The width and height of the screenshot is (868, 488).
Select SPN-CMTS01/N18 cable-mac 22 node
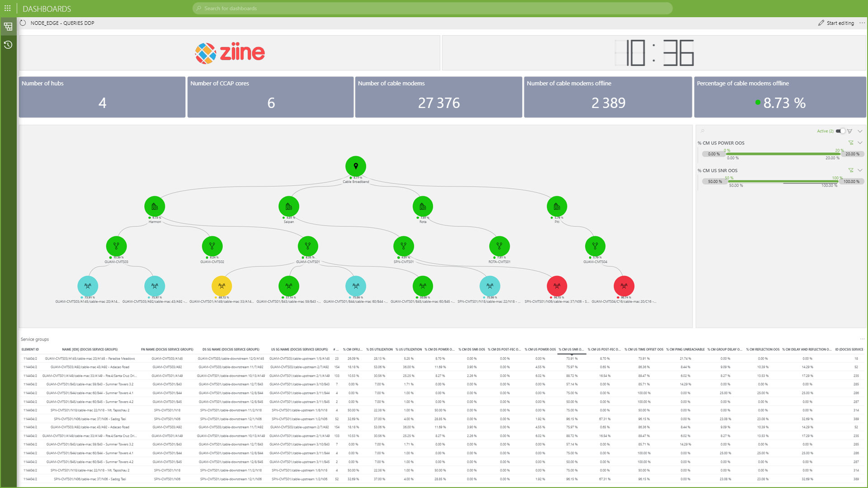(x=490, y=286)
